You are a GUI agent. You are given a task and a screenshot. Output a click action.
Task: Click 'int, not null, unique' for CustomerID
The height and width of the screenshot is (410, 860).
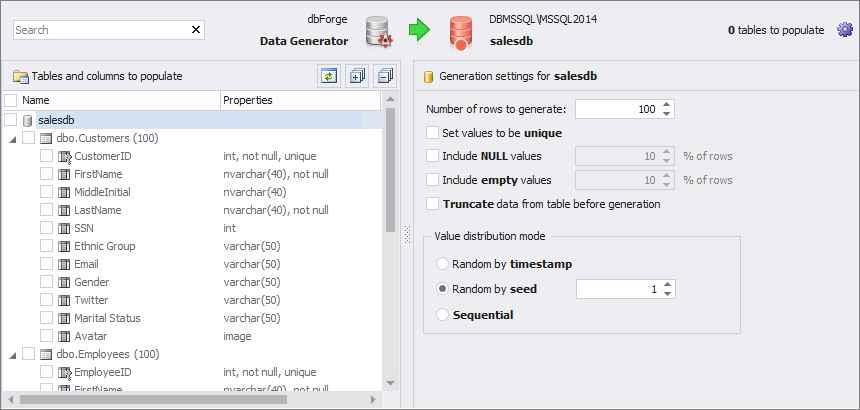tap(270, 156)
